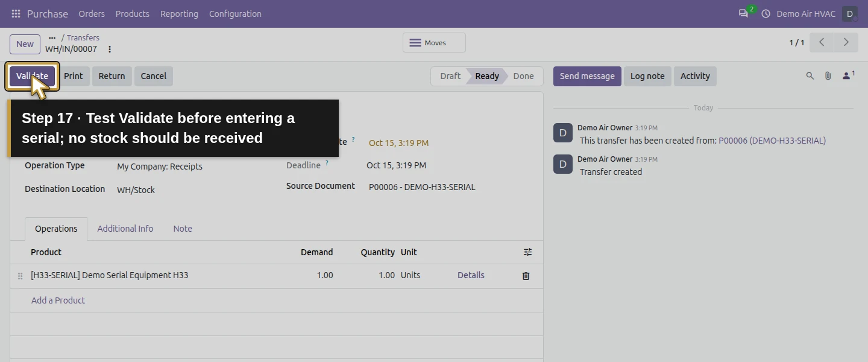This screenshot has width=868, height=362.
Task: Open the Transfers breadcrumb link
Action: (x=83, y=37)
